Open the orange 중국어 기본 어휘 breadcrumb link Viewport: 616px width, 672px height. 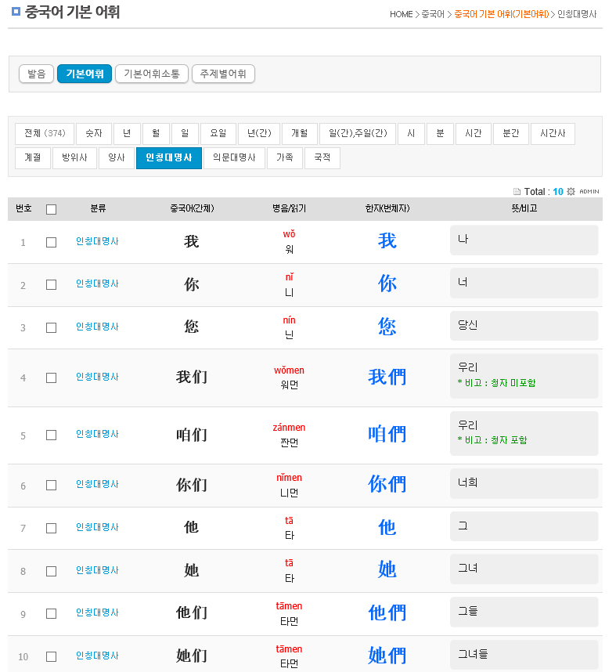click(x=501, y=15)
